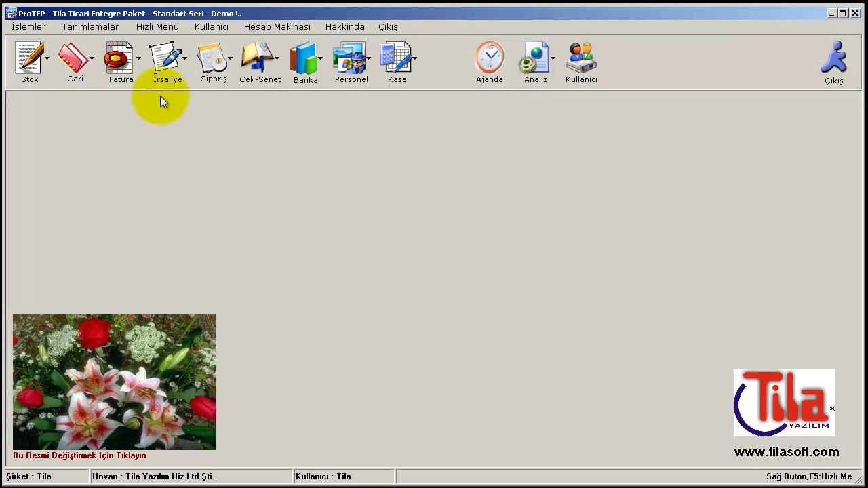
Task: Expand the Cari dropdown arrow
Action: click(x=92, y=59)
